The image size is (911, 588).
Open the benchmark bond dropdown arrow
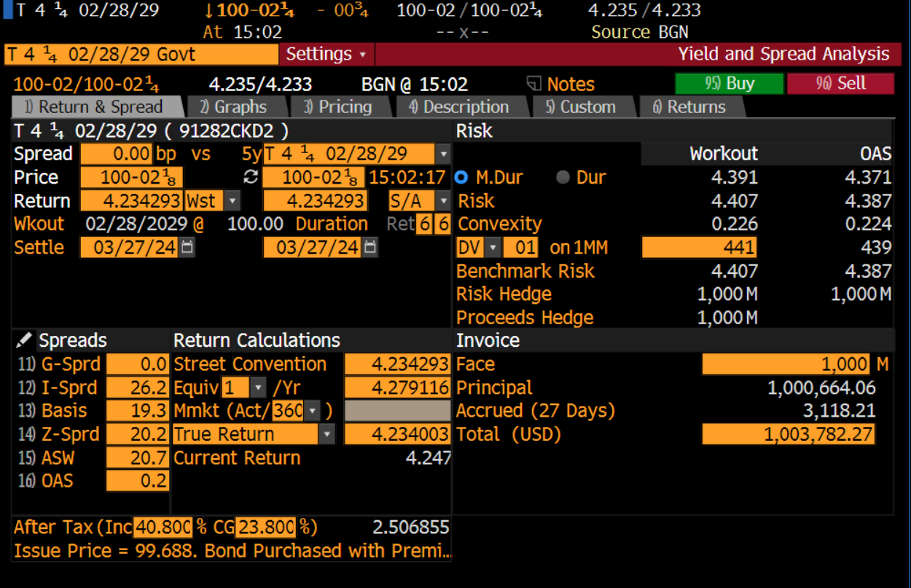click(442, 154)
